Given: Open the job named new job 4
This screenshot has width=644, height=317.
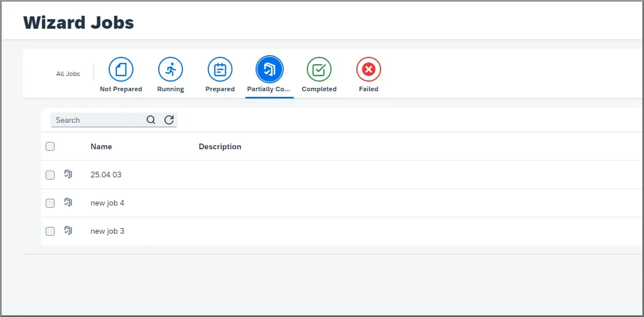Looking at the screenshot, I should point(107,203).
